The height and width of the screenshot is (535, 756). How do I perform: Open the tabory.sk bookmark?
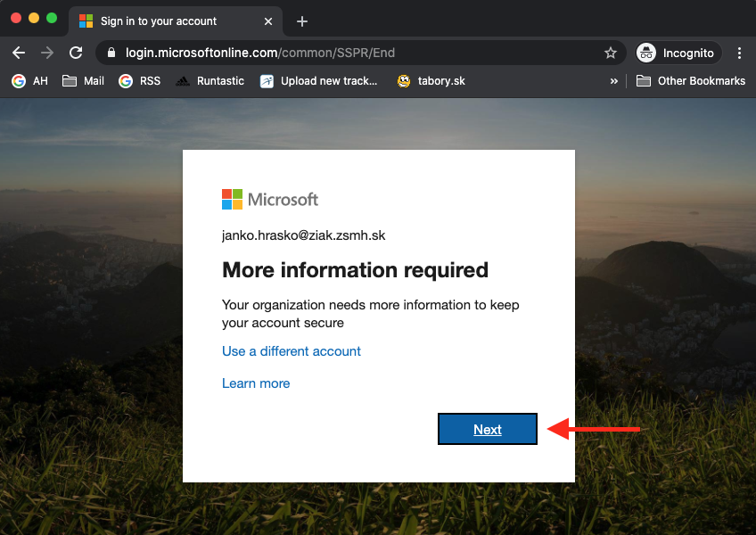(x=431, y=81)
